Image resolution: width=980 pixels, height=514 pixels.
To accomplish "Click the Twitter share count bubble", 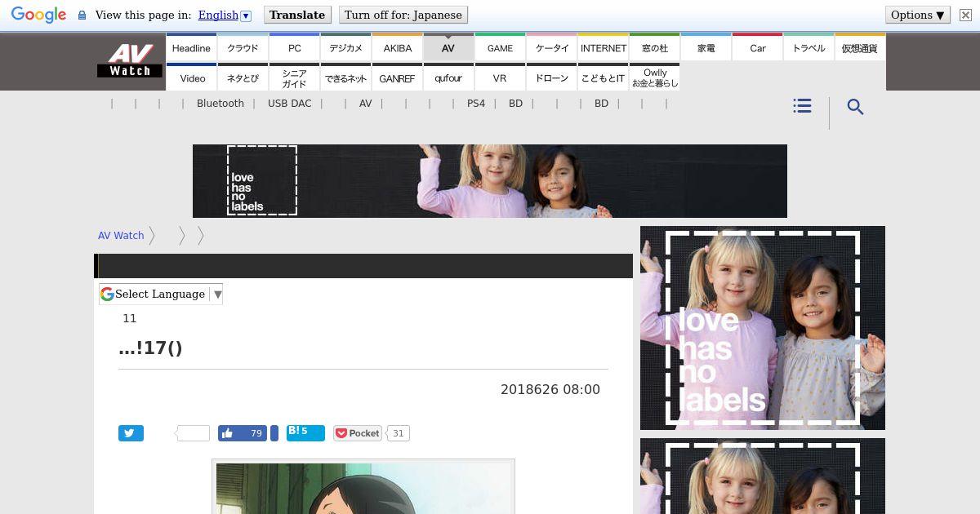I will click(x=194, y=433).
